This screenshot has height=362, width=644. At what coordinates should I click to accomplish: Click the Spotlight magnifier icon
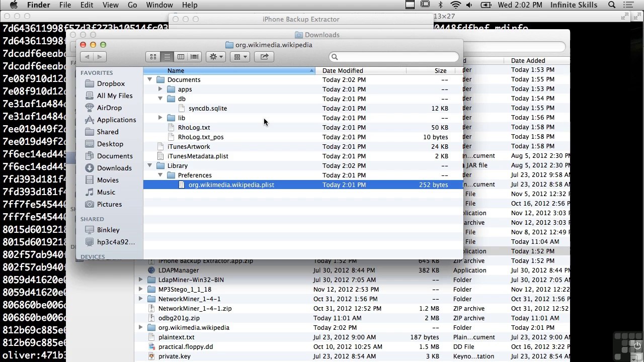click(x=612, y=5)
